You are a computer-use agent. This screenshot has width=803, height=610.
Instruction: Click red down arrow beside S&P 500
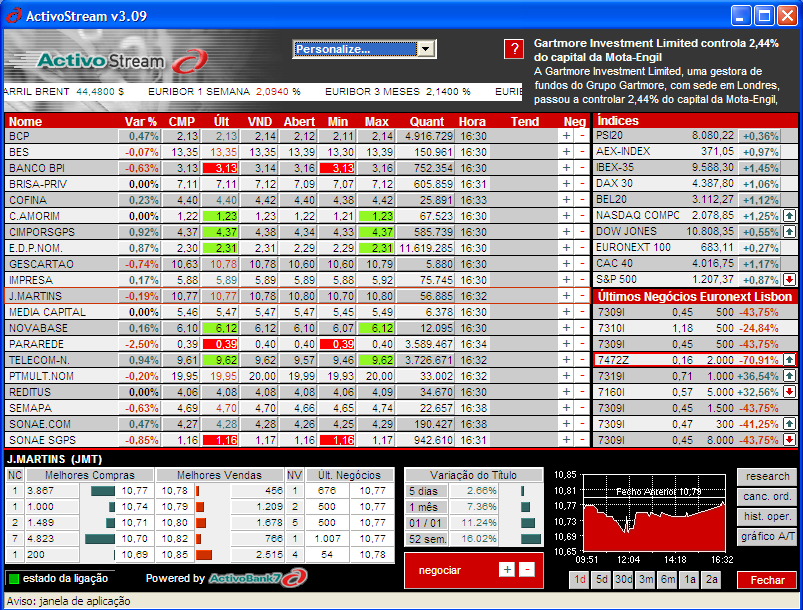point(789,280)
